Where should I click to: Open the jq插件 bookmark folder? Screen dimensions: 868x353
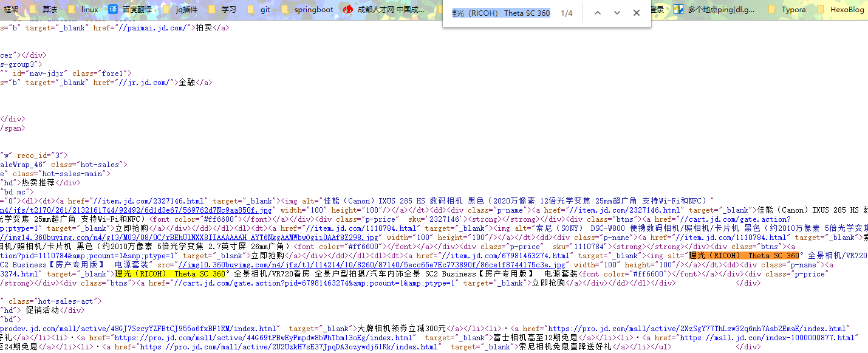point(180,10)
